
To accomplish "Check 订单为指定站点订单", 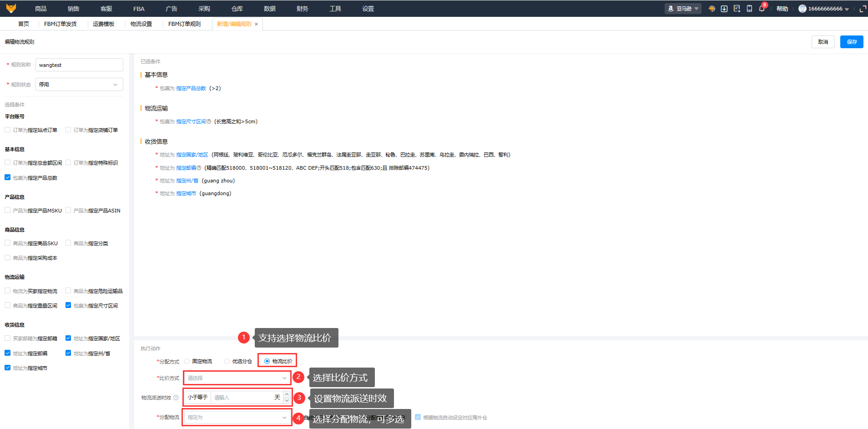I will (x=8, y=130).
